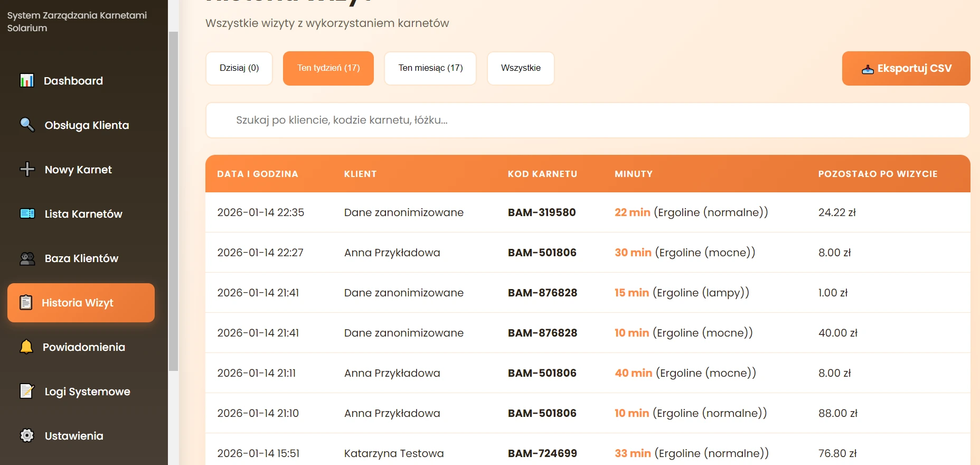Click the plus icon for Nowy Karnet
The image size is (980, 465).
click(x=27, y=169)
